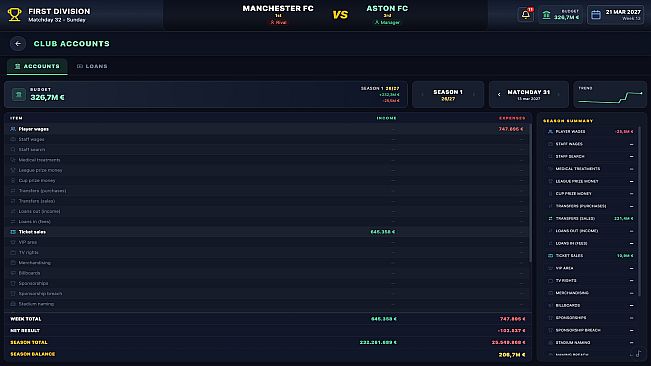Click the Season Total label

point(29,342)
